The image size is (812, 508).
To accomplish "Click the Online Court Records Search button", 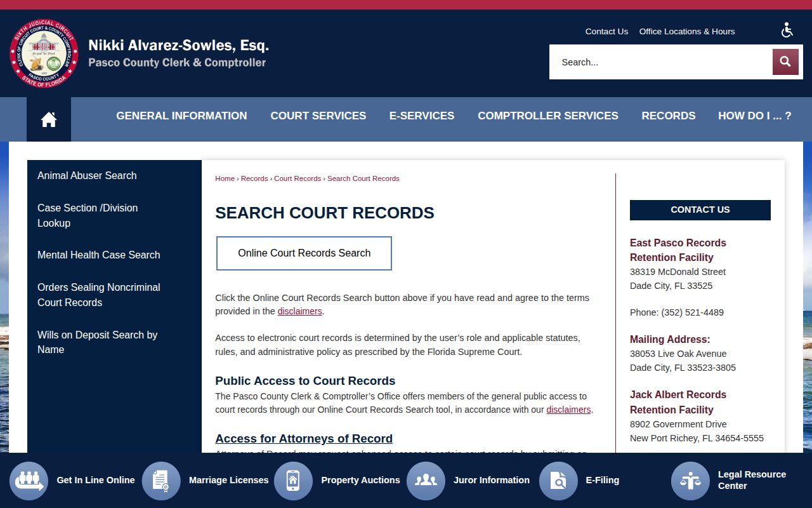I will point(304,253).
